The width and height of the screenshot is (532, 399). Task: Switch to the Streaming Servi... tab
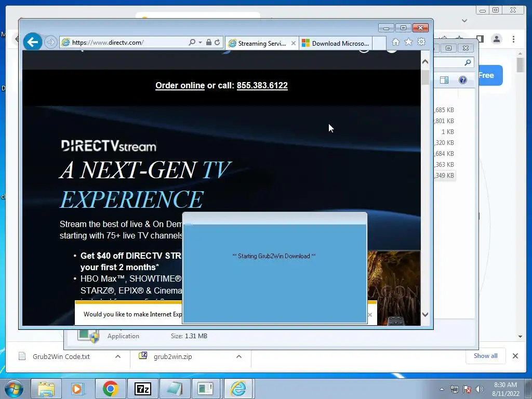(261, 44)
